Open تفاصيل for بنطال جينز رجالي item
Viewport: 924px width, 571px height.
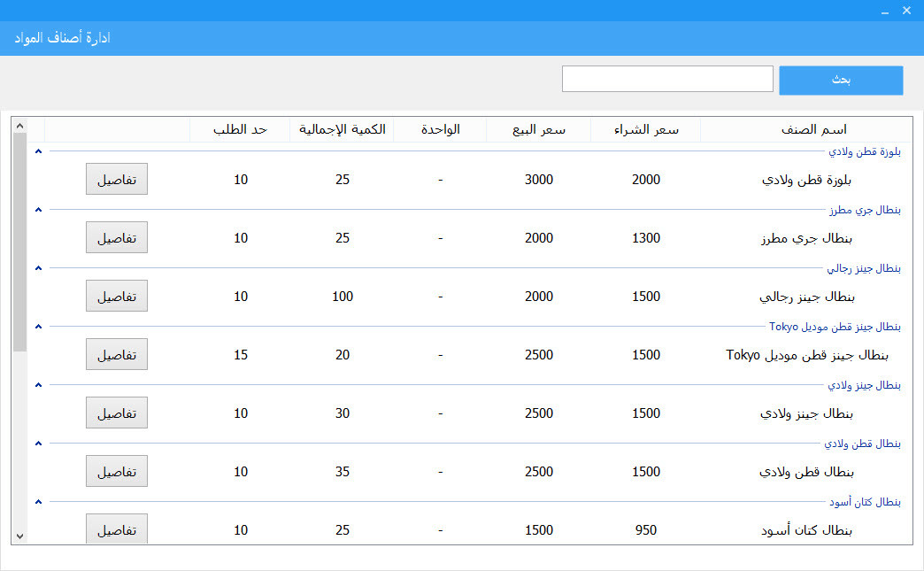(116, 295)
